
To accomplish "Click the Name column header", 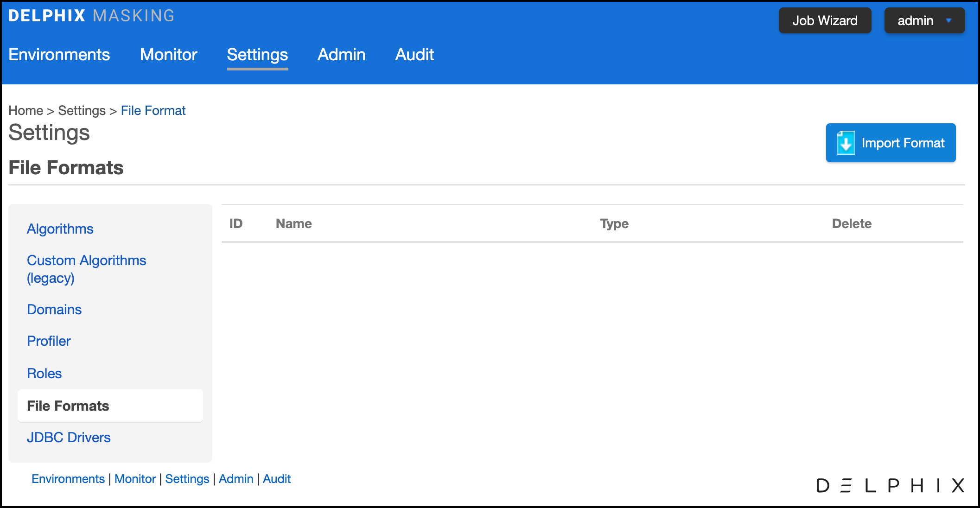I will click(x=293, y=224).
